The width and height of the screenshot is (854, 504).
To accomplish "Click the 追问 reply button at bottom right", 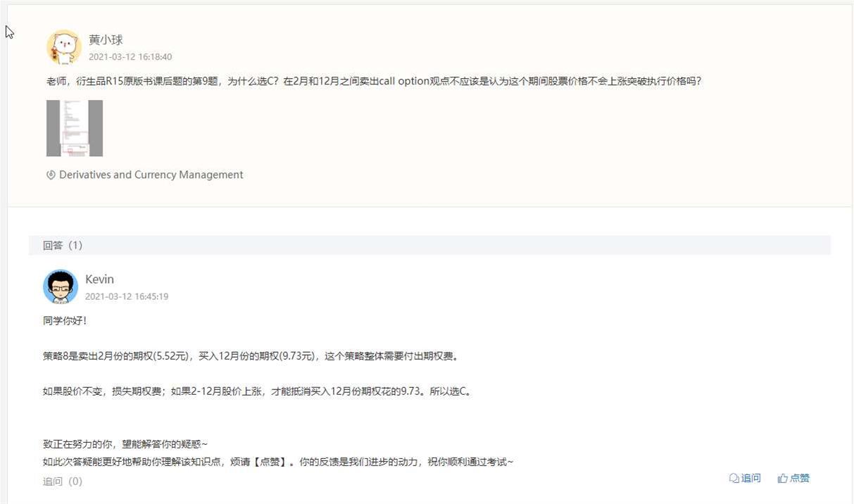I will point(745,478).
